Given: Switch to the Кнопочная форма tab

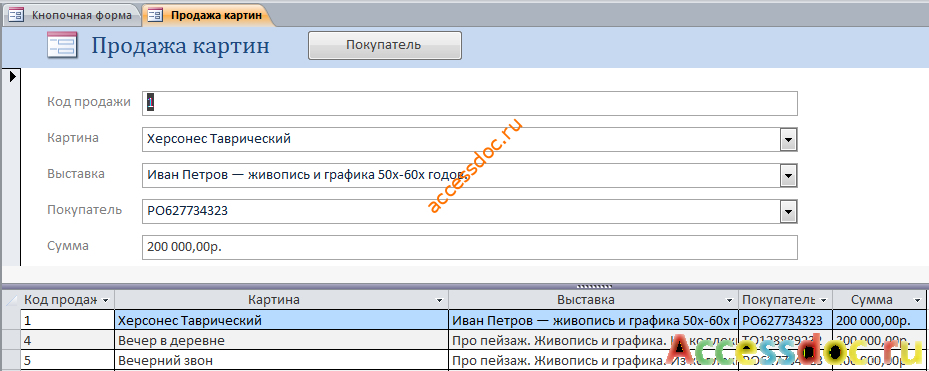Looking at the screenshot, I should (x=71, y=15).
